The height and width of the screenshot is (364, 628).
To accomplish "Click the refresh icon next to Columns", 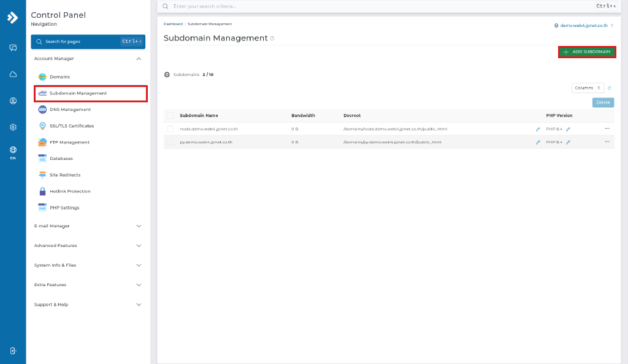I will pyautogui.click(x=610, y=88).
